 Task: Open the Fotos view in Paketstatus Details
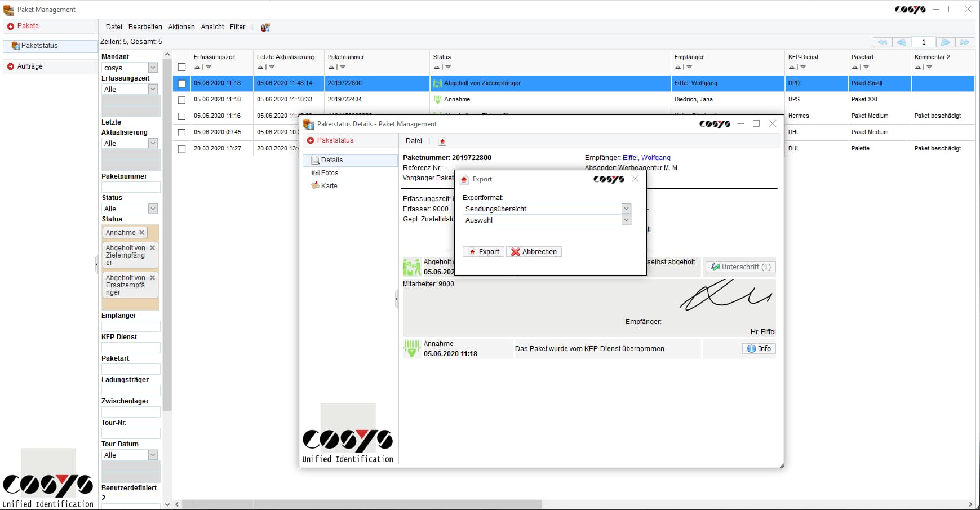(330, 173)
